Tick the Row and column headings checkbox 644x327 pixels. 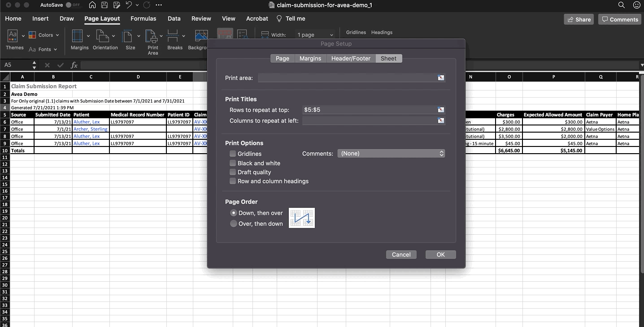click(x=233, y=181)
